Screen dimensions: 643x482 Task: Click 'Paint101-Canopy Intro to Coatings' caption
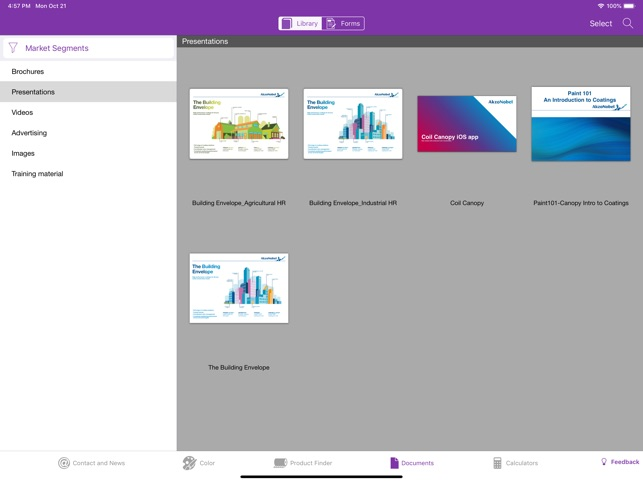tap(581, 203)
